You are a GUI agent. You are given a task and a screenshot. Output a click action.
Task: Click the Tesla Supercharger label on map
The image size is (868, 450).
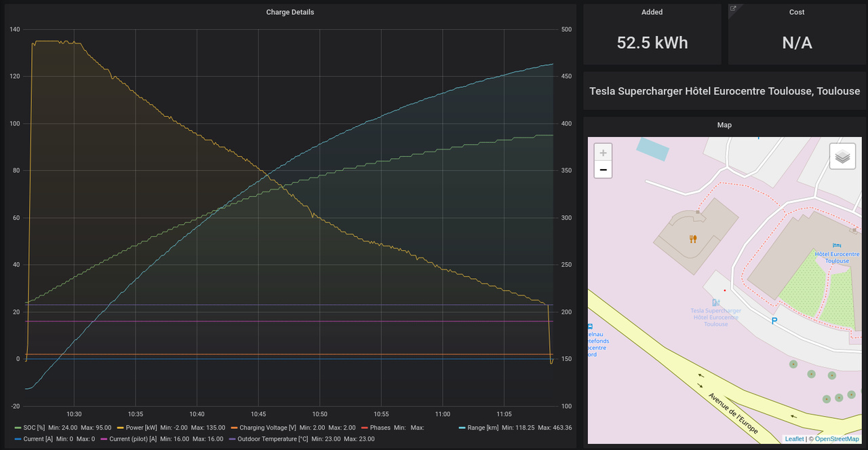[716, 318]
